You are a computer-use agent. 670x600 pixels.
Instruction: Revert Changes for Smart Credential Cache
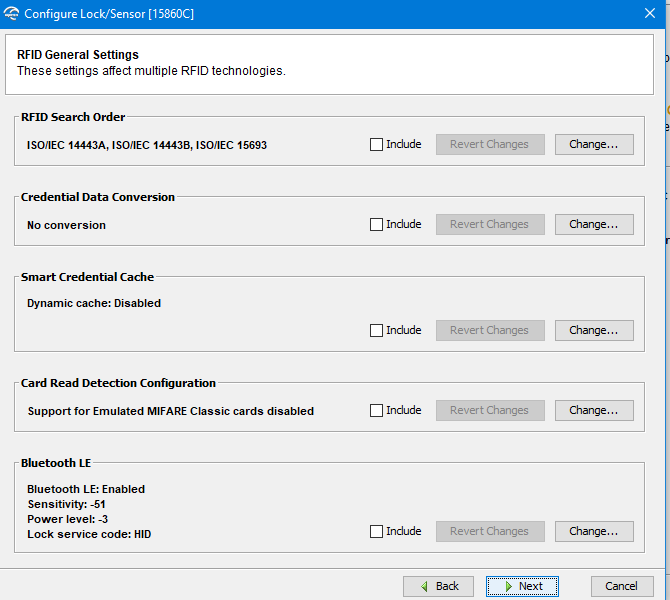(489, 330)
